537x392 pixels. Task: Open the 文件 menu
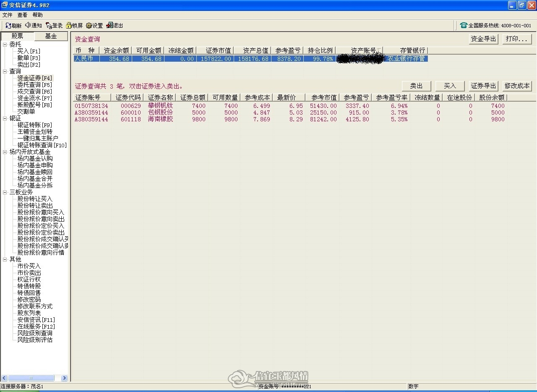[8, 15]
